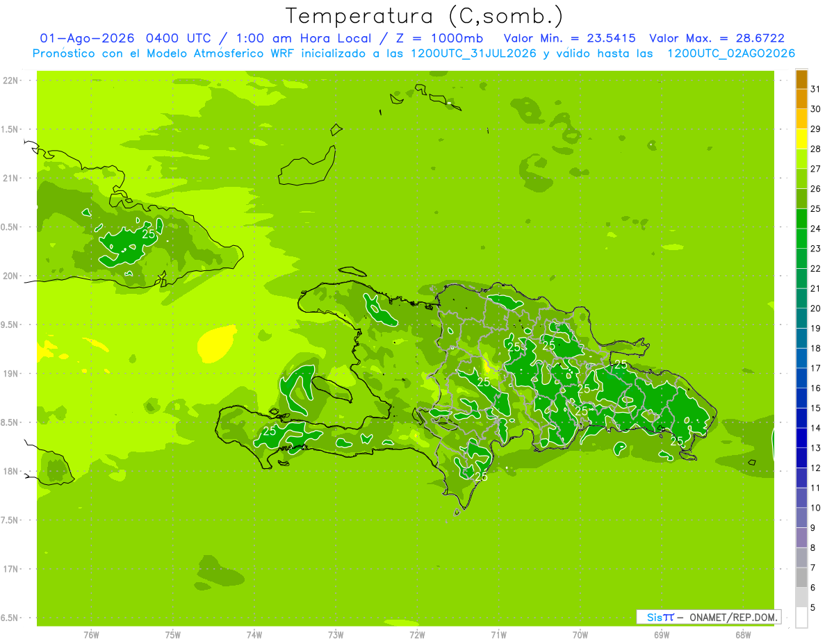The image size is (834, 644).
Task: Click the SisTT ONAMET/REP.DOM. watermark label
Action: [x=708, y=617]
